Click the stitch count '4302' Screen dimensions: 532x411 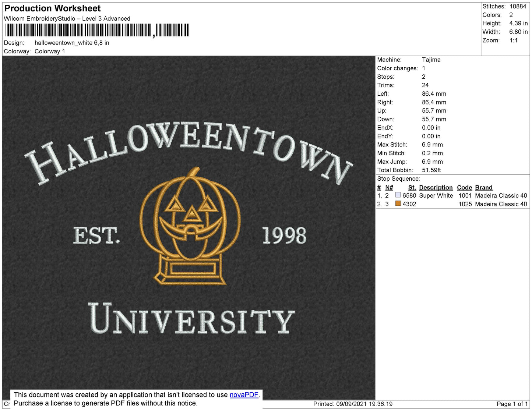[409, 204]
